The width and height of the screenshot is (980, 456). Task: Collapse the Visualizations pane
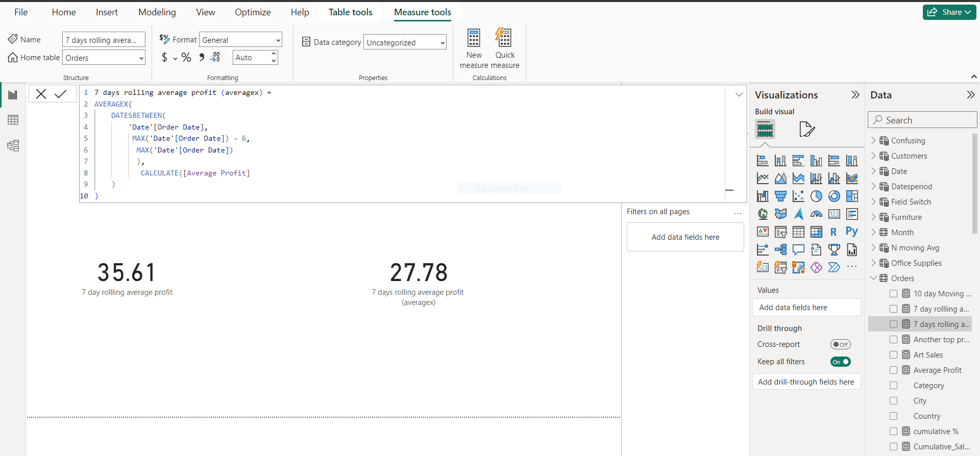tap(855, 95)
